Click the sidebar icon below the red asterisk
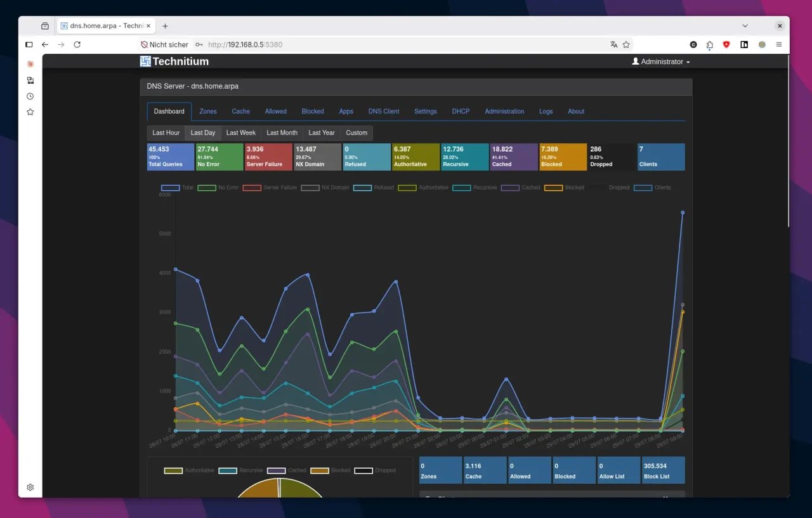 [30, 81]
